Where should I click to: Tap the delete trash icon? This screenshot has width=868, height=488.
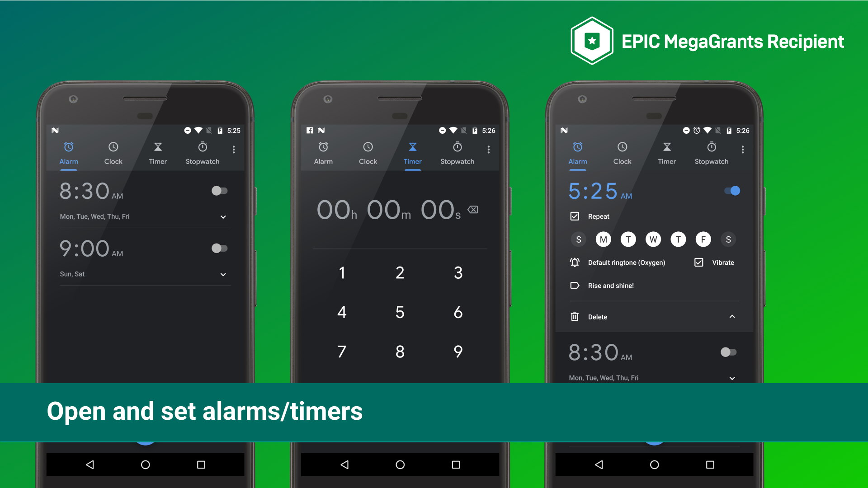575,317
